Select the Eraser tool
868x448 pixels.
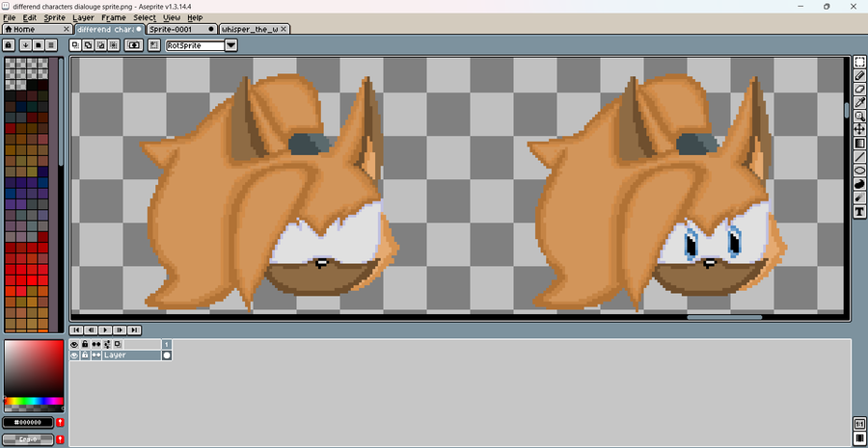(x=859, y=89)
